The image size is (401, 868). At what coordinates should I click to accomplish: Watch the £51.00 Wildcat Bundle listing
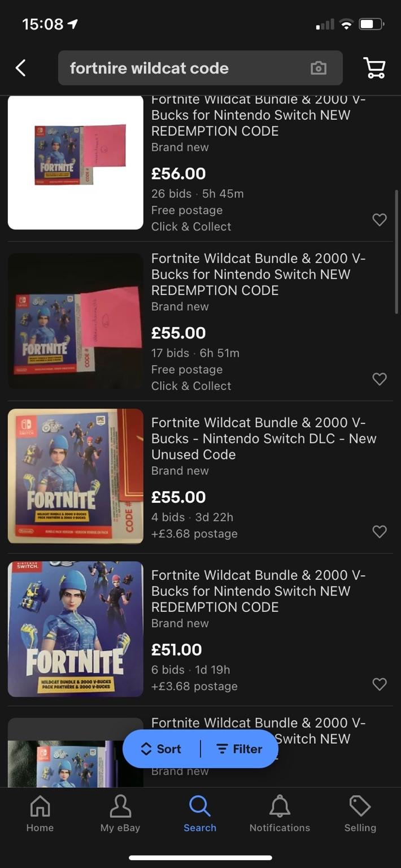(x=380, y=684)
